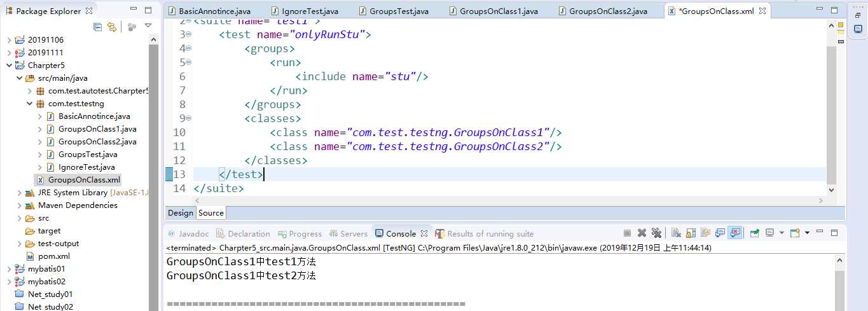Collapse all in Package Explorer
This screenshot has height=311, width=868.
tap(97, 26)
